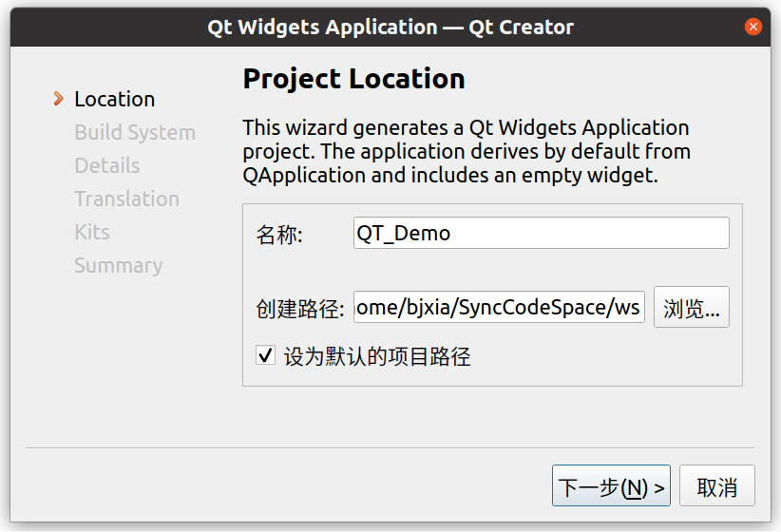Click the orange arrow beside Location

coord(59,99)
